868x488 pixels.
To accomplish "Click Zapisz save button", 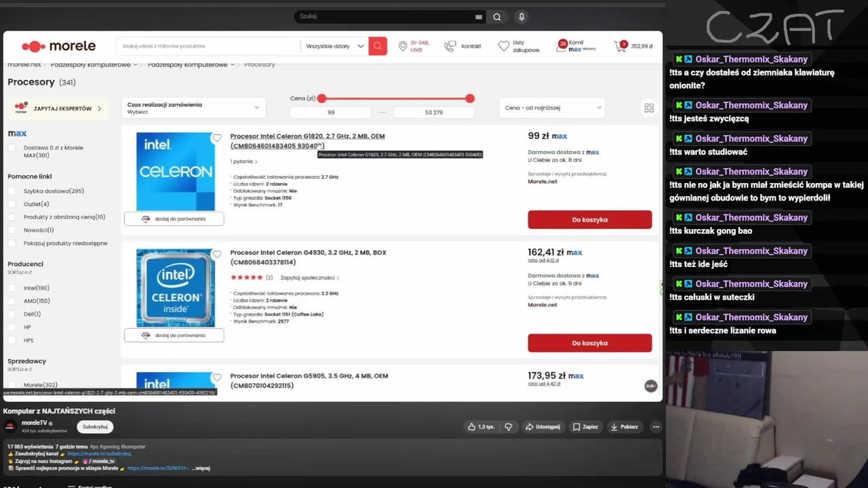I will (x=585, y=427).
